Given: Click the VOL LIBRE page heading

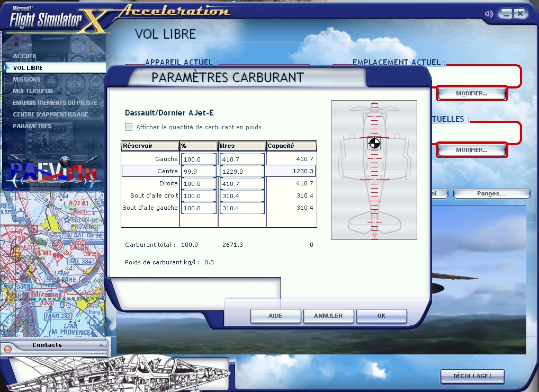Looking at the screenshot, I should point(165,34).
